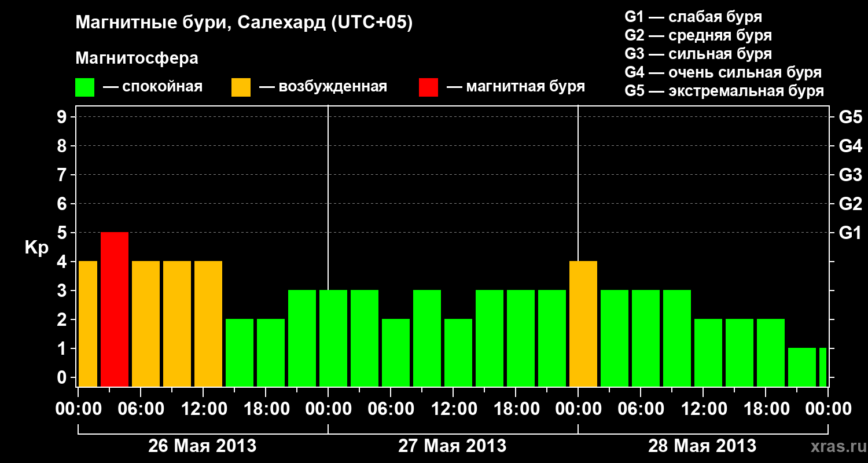Viewport: 868px width, 463px height.
Task: Click the '9' value on Kp axis
Action: (x=63, y=117)
